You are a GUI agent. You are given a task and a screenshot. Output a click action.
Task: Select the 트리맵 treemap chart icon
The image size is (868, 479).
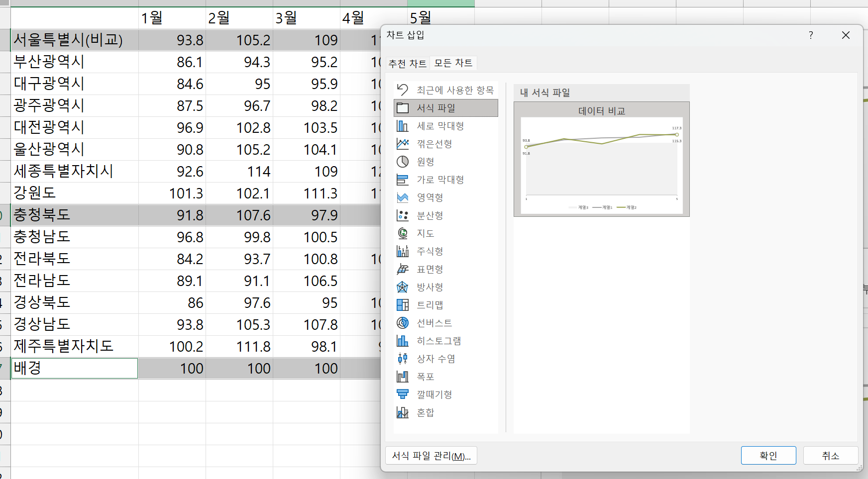[403, 305]
